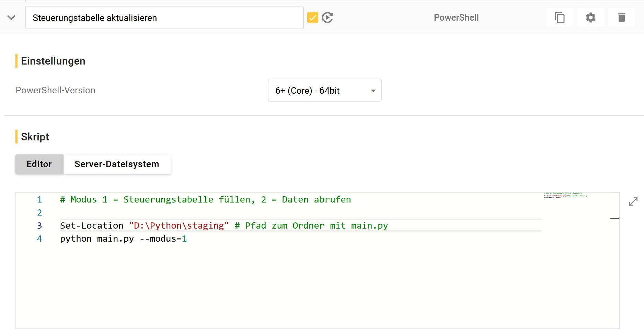Viewport: 644px width, 335px height.
Task: Open the PowerShell-Version dropdown
Action: 324,90
